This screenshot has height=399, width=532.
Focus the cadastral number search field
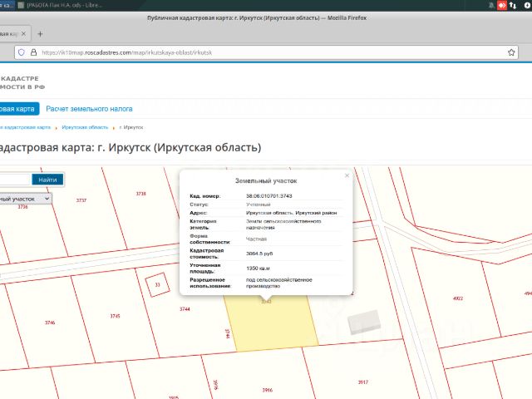(15, 179)
